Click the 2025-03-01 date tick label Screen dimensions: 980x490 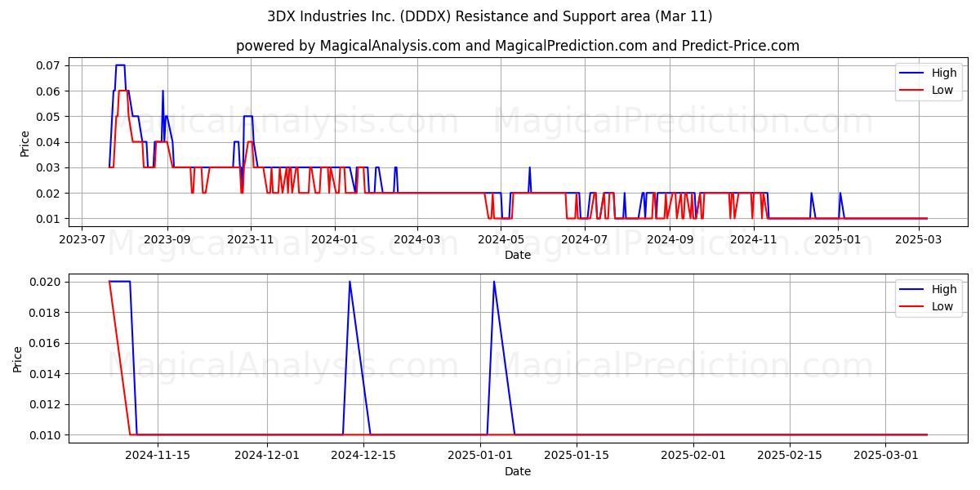coord(886,456)
